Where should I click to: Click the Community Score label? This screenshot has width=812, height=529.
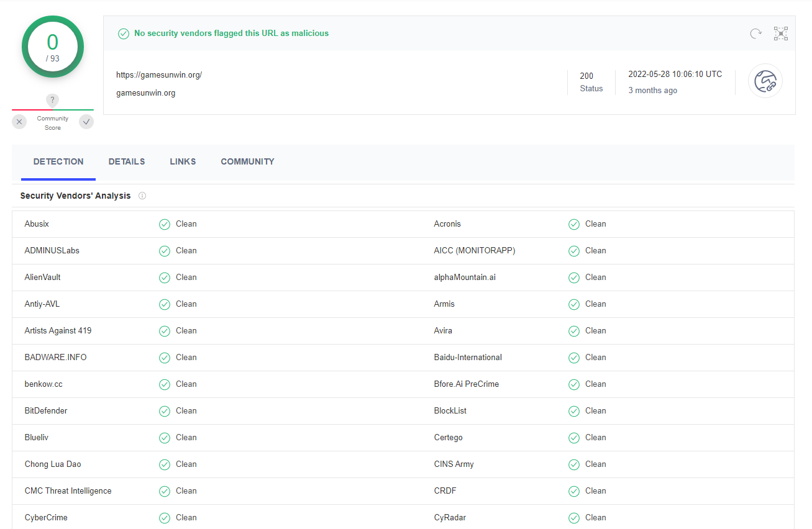tap(53, 123)
